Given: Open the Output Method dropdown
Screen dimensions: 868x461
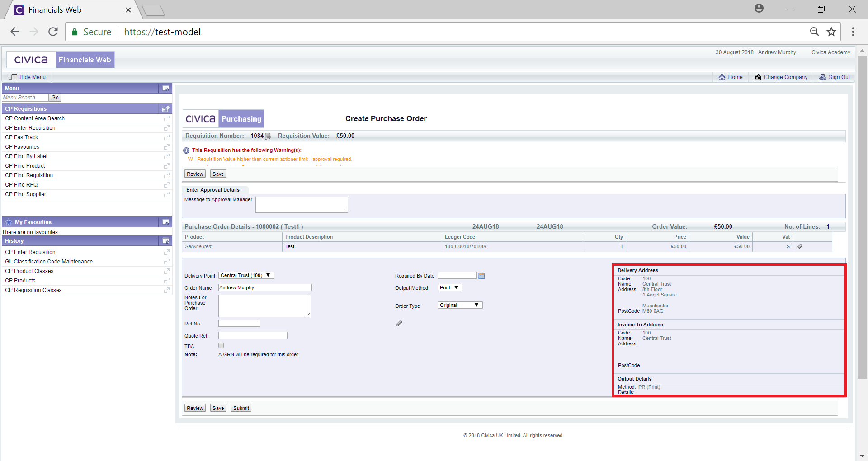Looking at the screenshot, I should click(x=450, y=287).
